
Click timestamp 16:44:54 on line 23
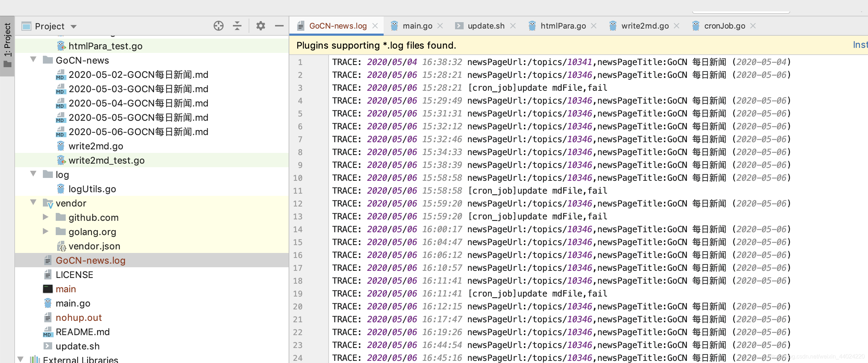point(442,345)
